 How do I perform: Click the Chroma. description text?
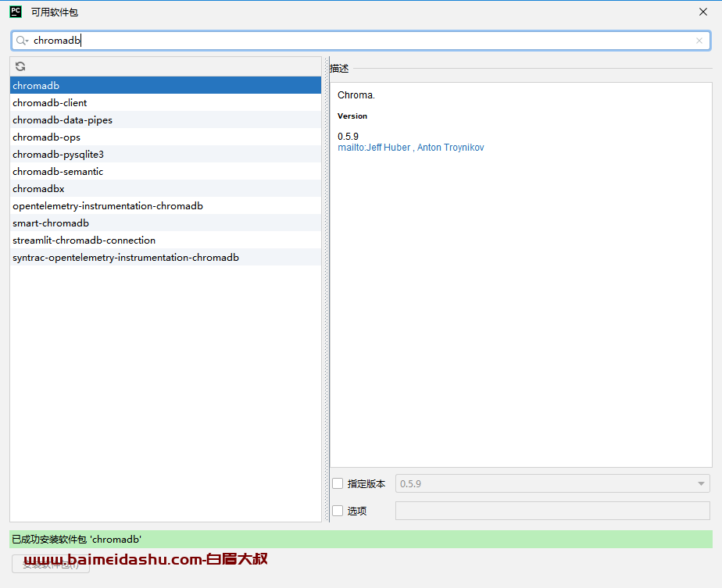tap(356, 94)
